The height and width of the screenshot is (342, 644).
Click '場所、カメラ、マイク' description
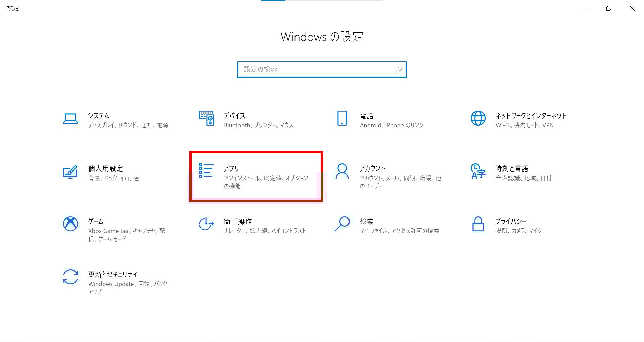[519, 231]
